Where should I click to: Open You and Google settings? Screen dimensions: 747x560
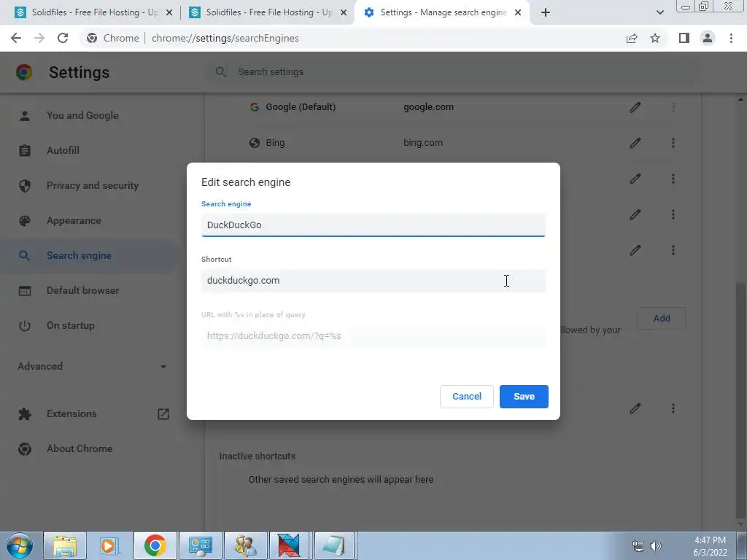[x=82, y=115]
